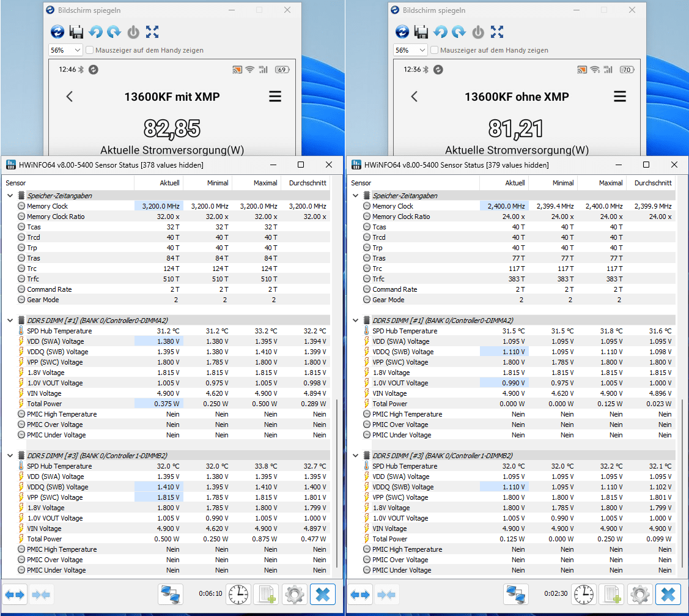The height and width of the screenshot is (616, 689).
Task: Start logging to file in right HWiNFO window
Action: 611,595
